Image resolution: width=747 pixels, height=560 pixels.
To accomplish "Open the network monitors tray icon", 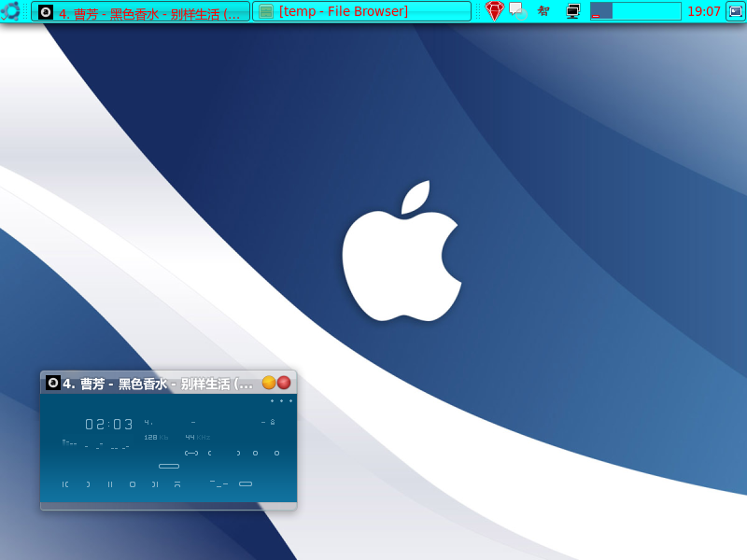I will point(572,11).
